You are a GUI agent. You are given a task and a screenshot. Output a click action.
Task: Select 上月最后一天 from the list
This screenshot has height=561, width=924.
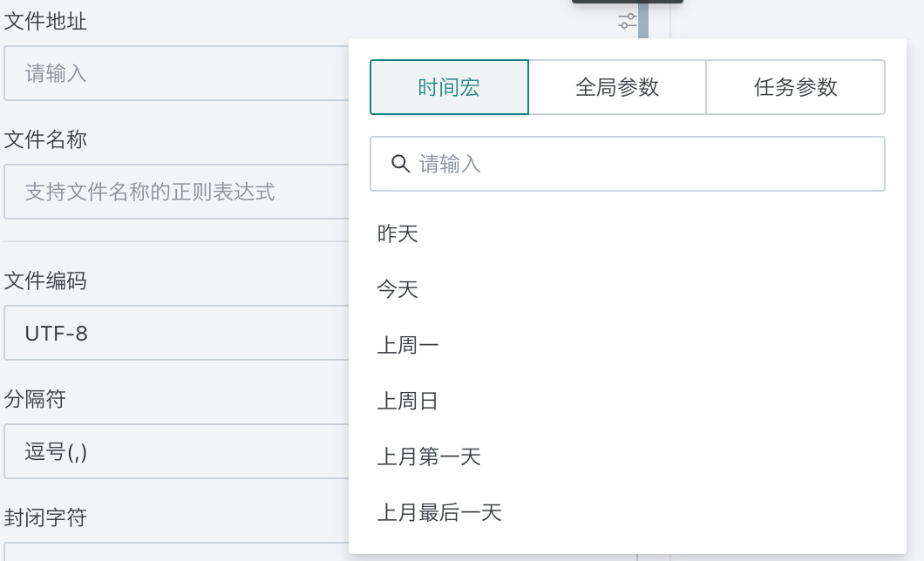(439, 512)
